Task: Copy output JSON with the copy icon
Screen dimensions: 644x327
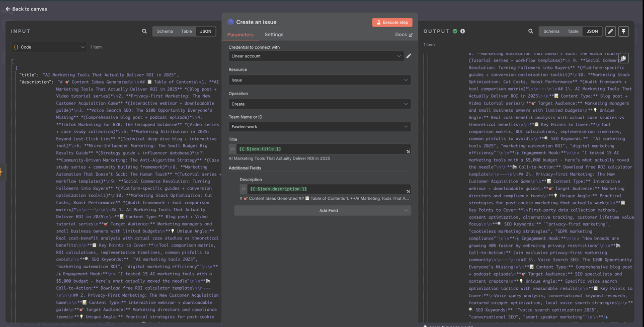Action: (623, 58)
